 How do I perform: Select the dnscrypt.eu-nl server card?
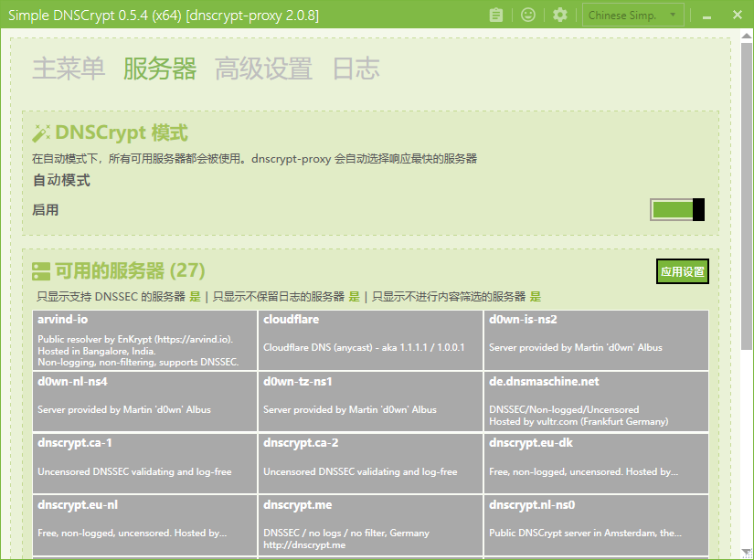pos(144,525)
